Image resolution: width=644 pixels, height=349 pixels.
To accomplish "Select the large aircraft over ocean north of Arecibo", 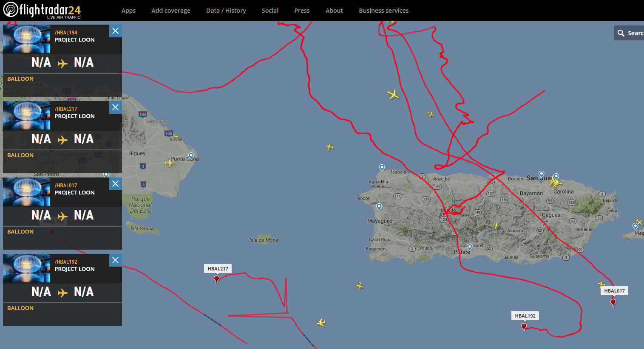I will point(393,94).
